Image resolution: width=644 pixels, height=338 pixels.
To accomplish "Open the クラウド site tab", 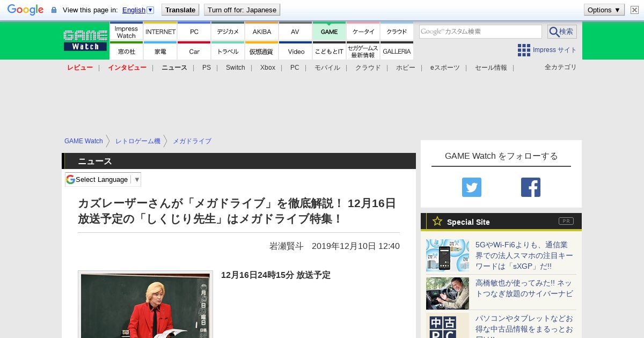I will pyautogui.click(x=397, y=32).
